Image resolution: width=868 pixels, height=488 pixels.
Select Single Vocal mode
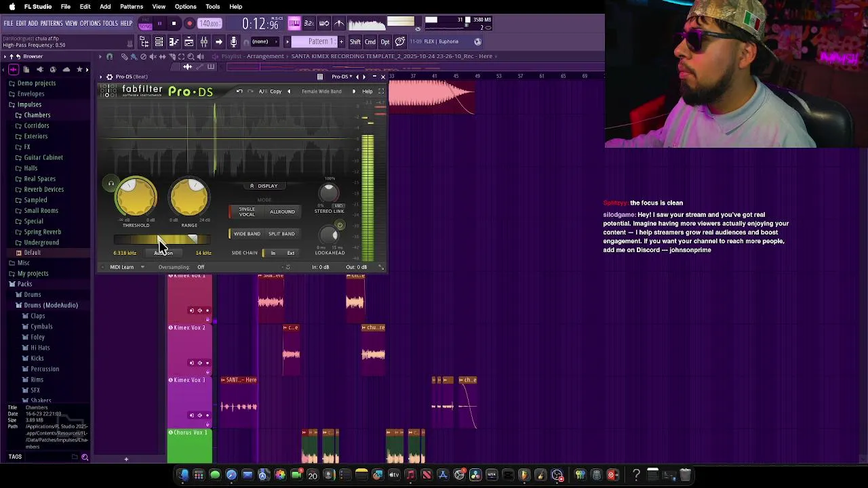(x=247, y=212)
